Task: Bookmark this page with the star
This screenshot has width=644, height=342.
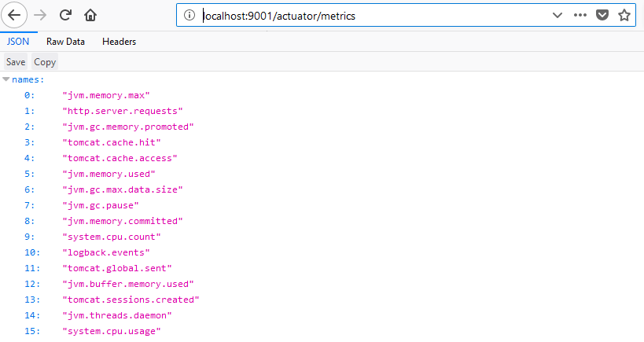Action: (x=624, y=15)
